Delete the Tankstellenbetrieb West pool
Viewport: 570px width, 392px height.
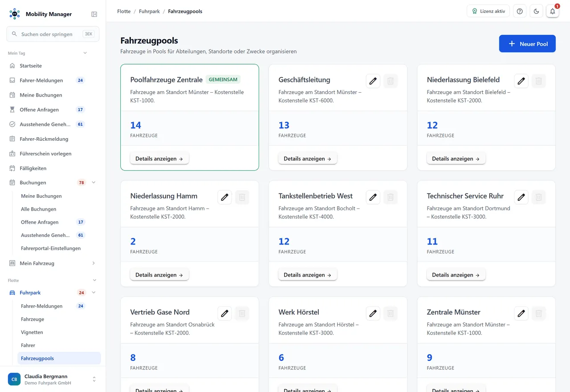pos(391,197)
